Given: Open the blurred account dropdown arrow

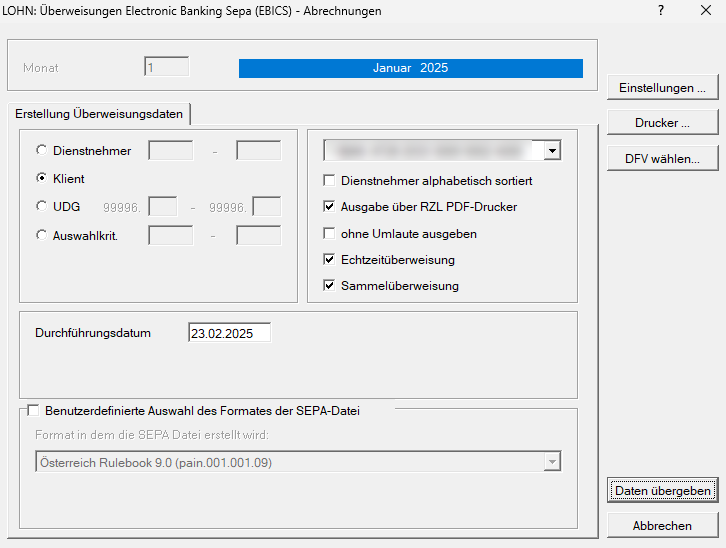Looking at the screenshot, I should pyautogui.click(x=552, y=151).
